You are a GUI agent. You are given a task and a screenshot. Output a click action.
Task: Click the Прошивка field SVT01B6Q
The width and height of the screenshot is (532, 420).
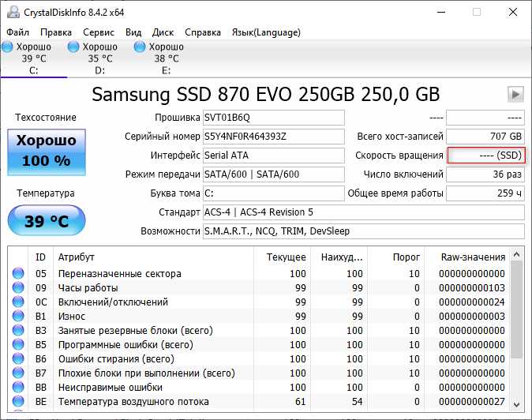click(x=273, y=118)
